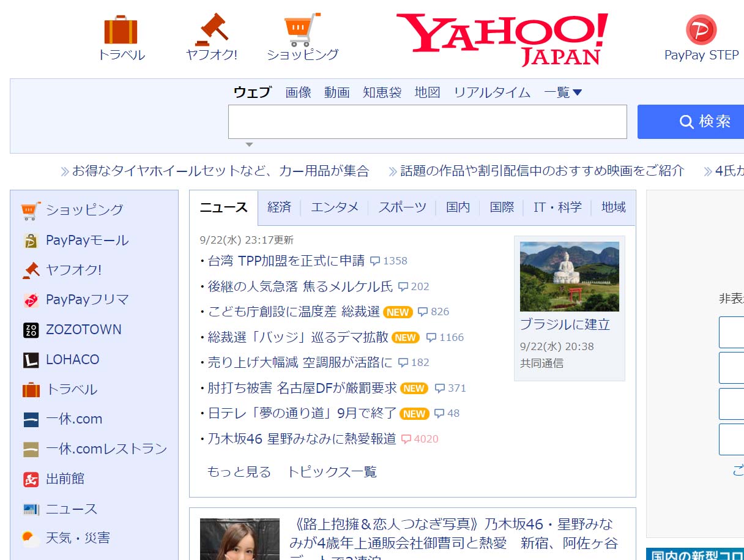Open the 売り上げ大幅減 空調服が活路に headline
This screenshot has width=744, height=560.
click(300, 362)
